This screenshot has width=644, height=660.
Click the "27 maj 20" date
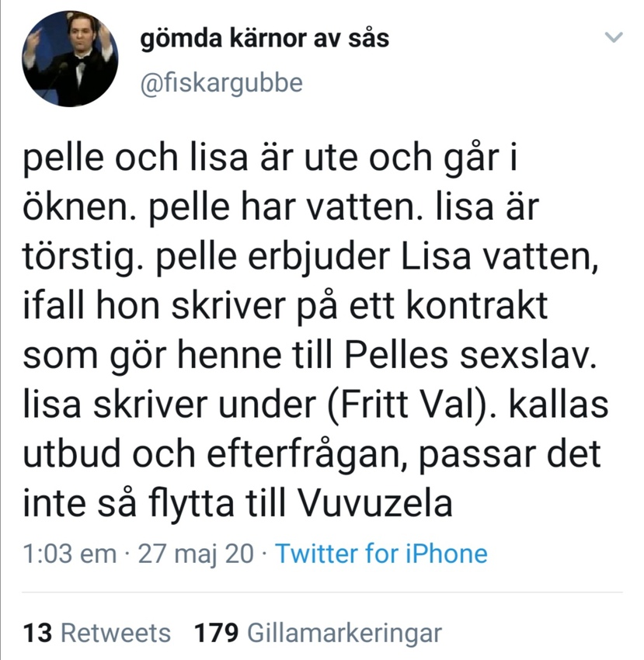pos(195,554)
